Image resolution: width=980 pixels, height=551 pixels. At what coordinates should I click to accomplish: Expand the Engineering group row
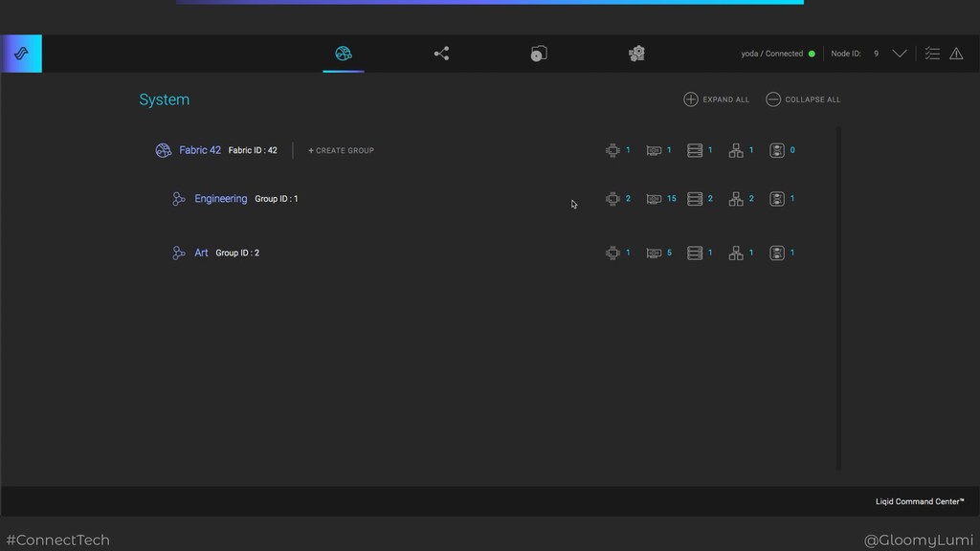tap(221, 199)
